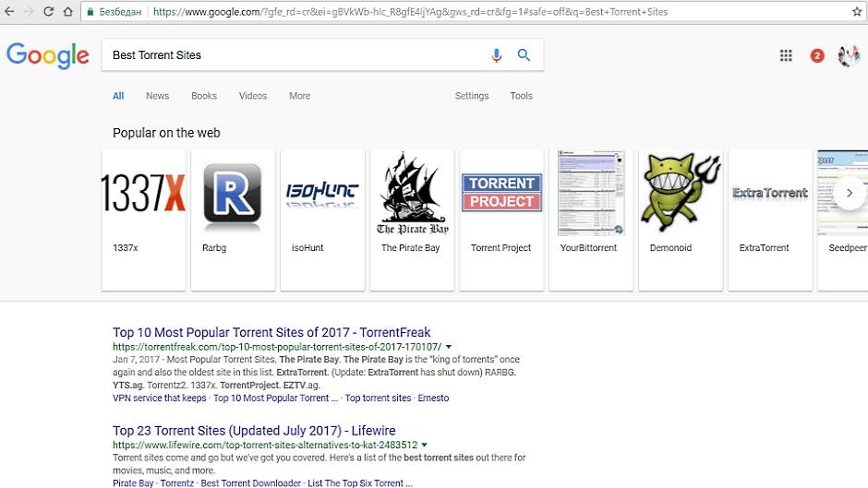Click the Google account profile picture
The height and width of the screenshot is (488, 868).
(848, 55)
